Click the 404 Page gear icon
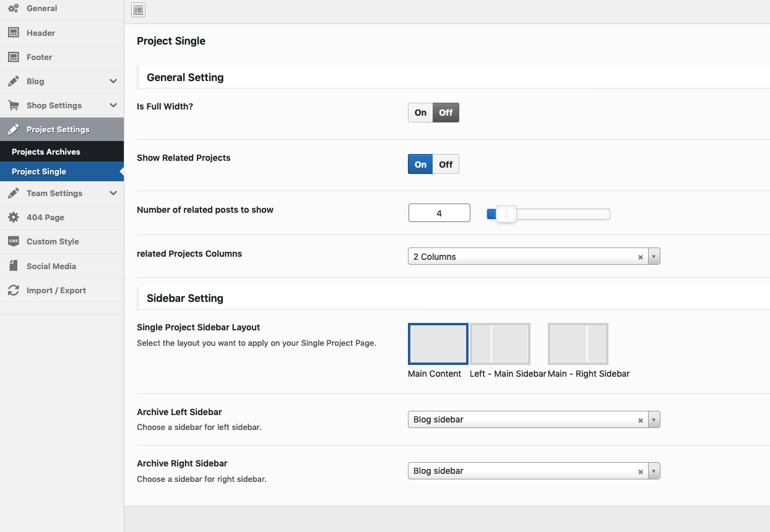Viewport: 770px width, 532px height. tap(13, 217)
